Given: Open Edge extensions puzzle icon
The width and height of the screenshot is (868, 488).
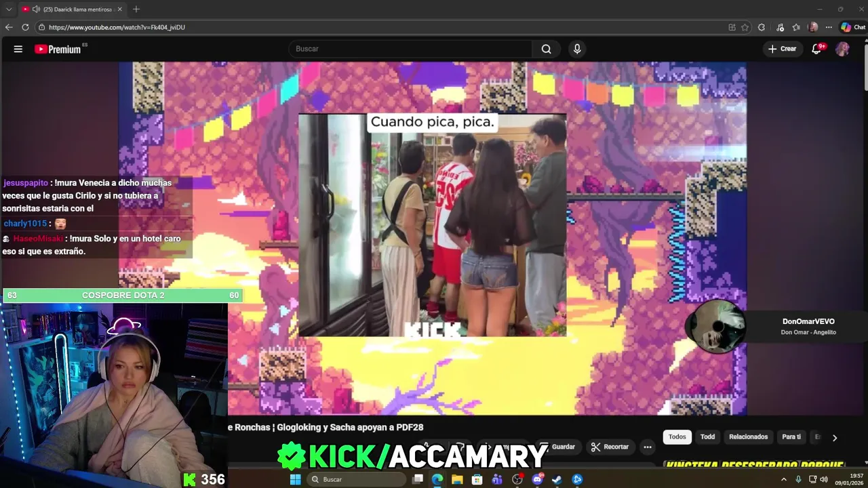Looking at the screenshot, I should click(x=762, y=27).
